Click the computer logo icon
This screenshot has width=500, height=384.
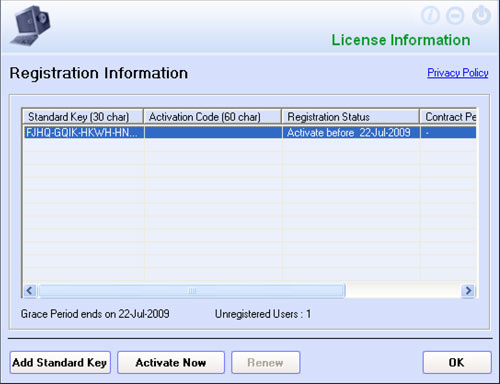tap(30, 25)
